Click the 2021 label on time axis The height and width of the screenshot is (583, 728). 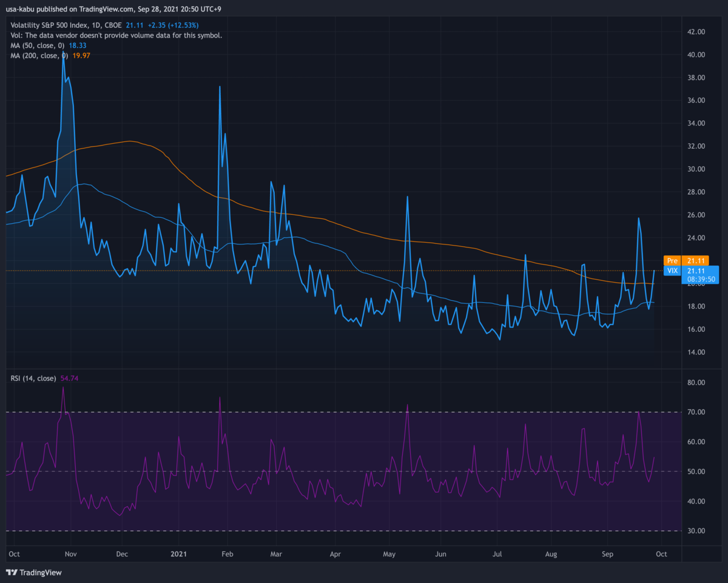179,554
